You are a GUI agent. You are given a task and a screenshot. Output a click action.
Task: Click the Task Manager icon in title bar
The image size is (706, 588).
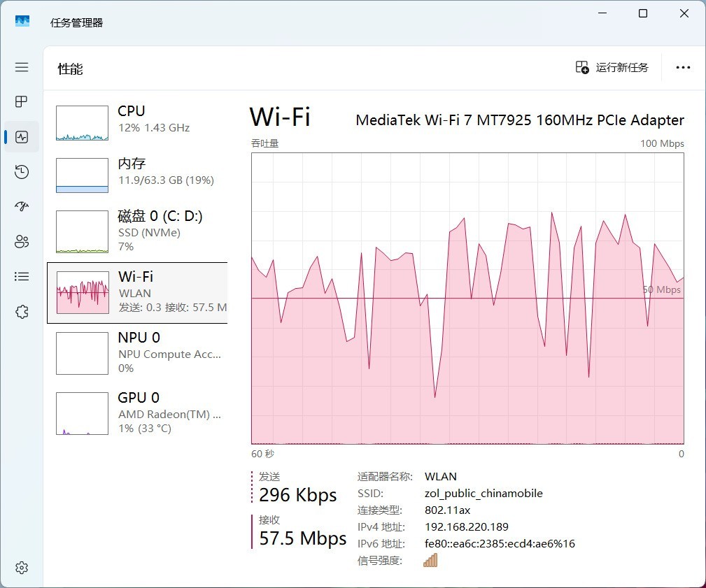23,21
